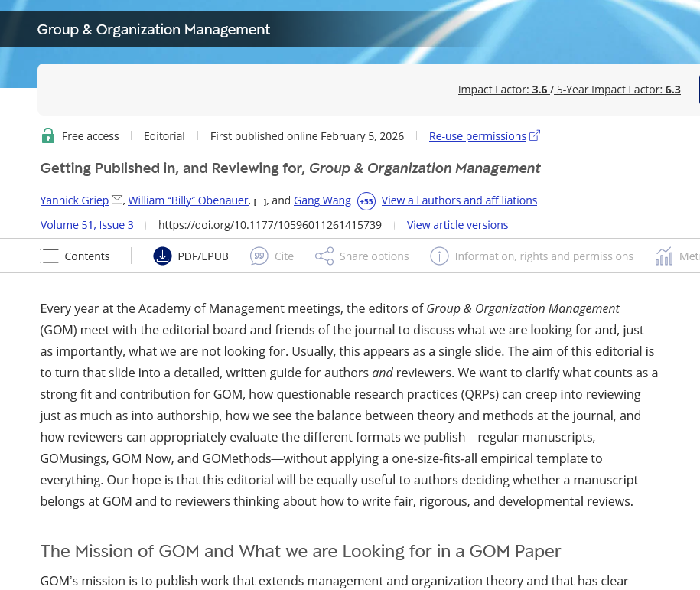Click the Editorial article type label
700x590 pixels.
(164, 136)
